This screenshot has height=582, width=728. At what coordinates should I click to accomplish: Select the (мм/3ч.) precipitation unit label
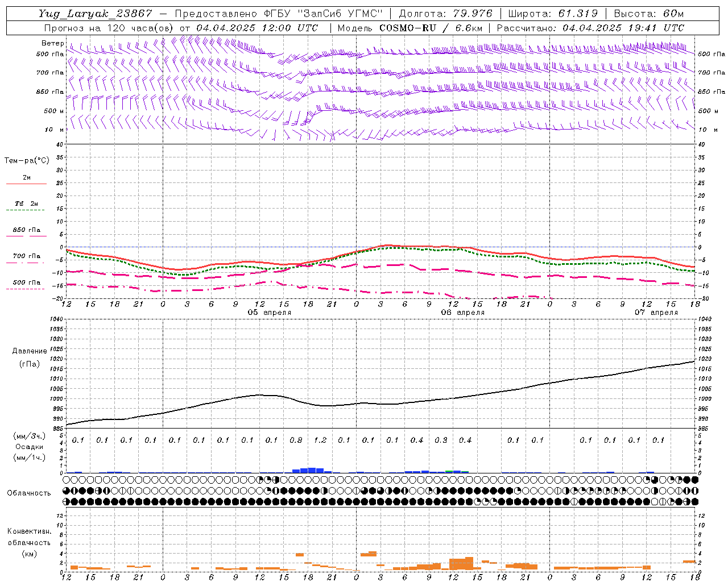coord(28,436)
